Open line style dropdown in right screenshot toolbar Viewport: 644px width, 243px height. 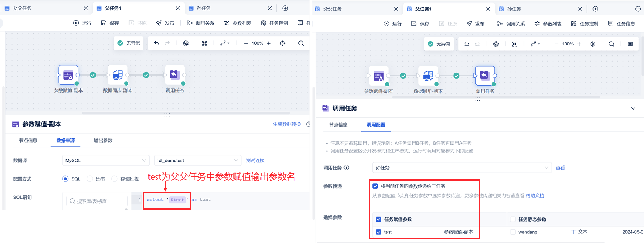click(x=535, y=44)
